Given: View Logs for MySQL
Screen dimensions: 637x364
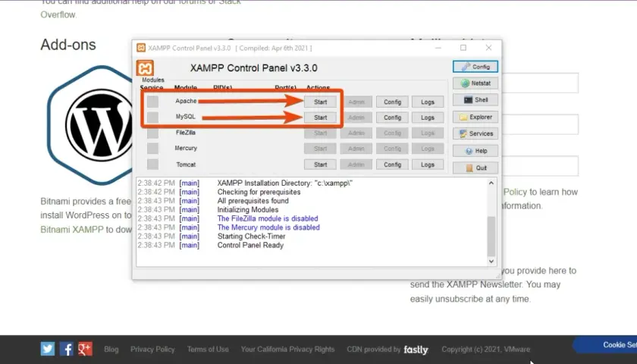Looking at the screenshot, I should click(428, 118).
